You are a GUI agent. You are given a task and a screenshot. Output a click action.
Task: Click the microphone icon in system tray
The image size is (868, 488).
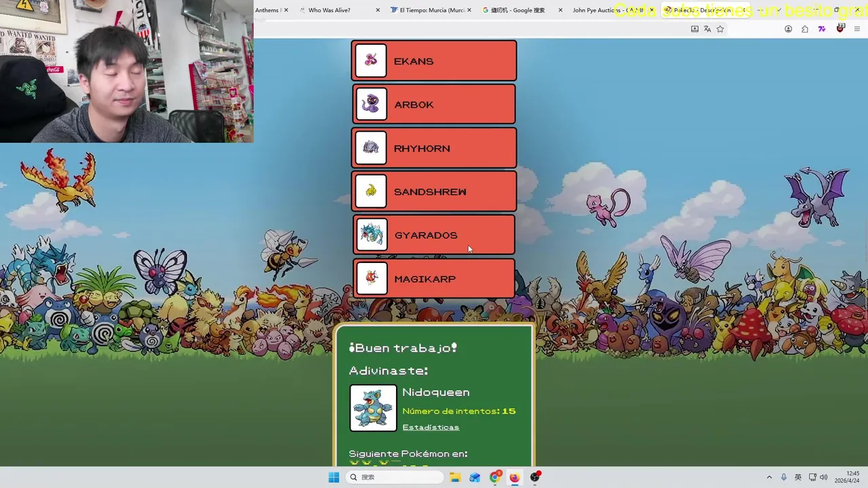(x=784, y=477)
